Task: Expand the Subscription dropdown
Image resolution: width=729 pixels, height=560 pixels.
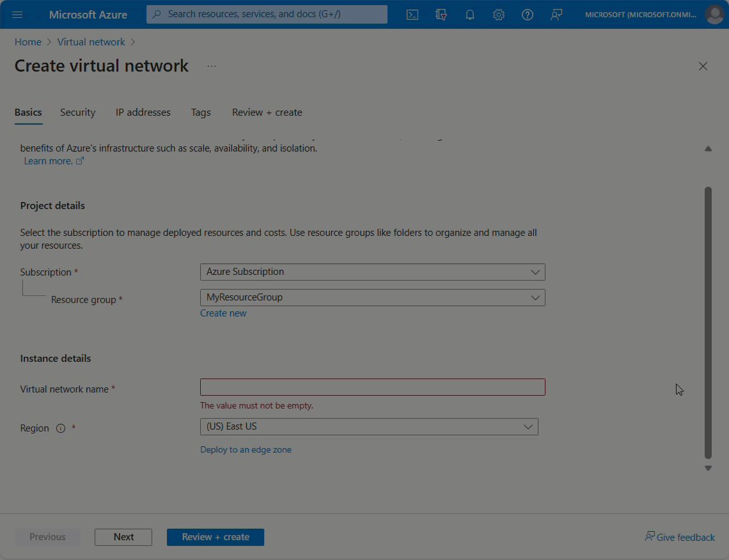Action: coord(372,272)
